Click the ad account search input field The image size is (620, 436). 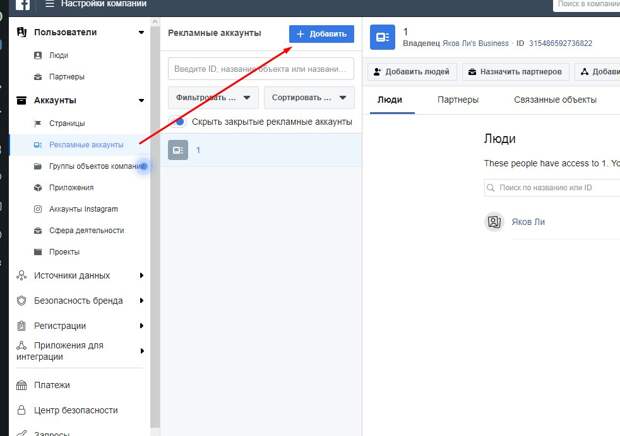[261, 69]
